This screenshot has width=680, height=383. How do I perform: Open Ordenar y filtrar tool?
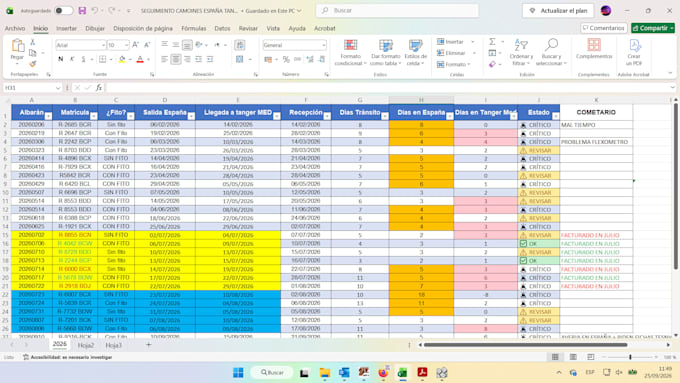[x=521, y=52]
